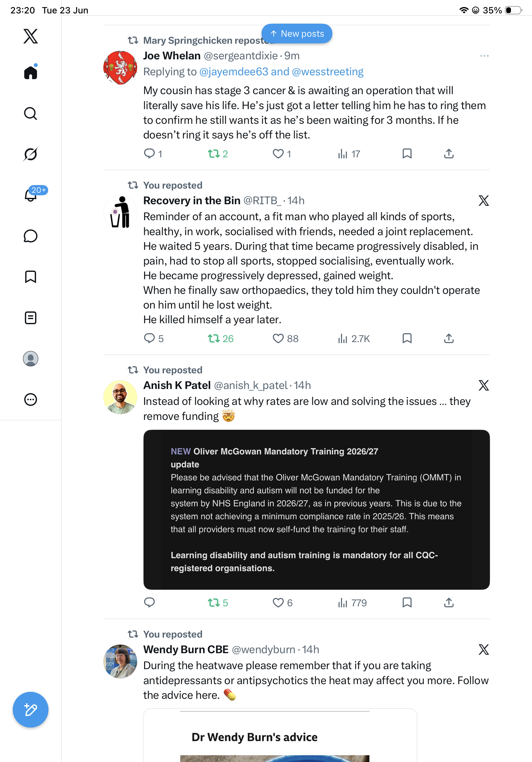
Task: Open more options on Joe Whelan's post
Action: pos(484,56)
